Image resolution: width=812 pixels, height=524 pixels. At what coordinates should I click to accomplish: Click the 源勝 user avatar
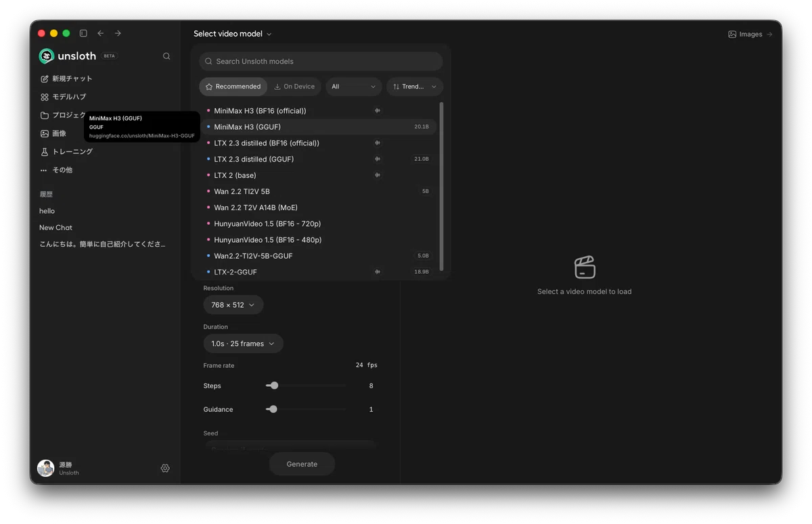tap(45, 468)
